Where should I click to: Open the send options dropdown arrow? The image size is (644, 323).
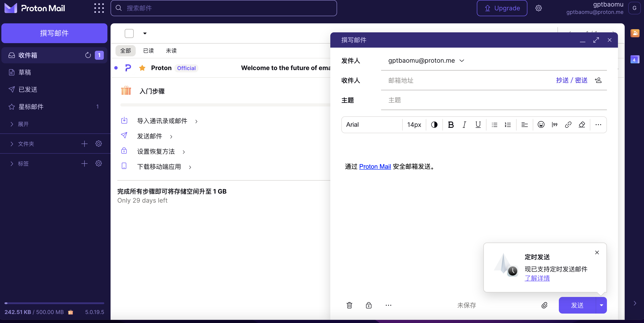coord(602,305)
